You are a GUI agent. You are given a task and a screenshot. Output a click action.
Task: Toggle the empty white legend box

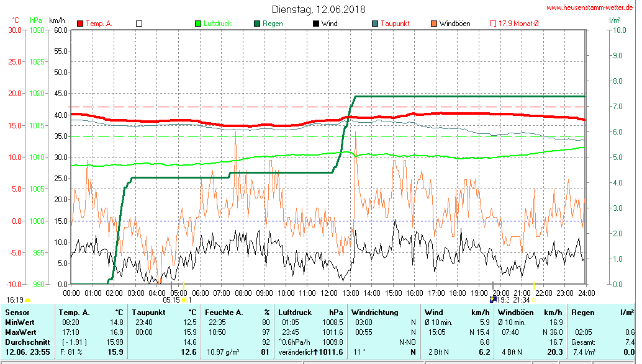click(x=139, y=24)
